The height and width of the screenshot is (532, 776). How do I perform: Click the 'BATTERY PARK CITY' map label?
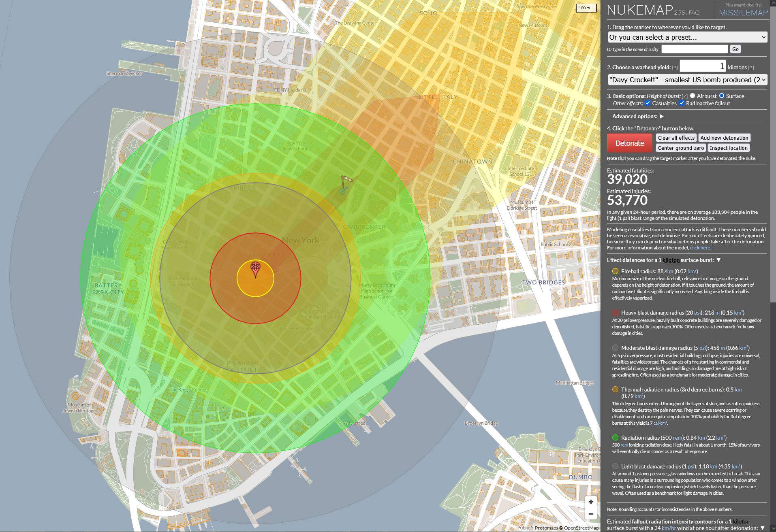pyautogui.click(x=108, y=289)
